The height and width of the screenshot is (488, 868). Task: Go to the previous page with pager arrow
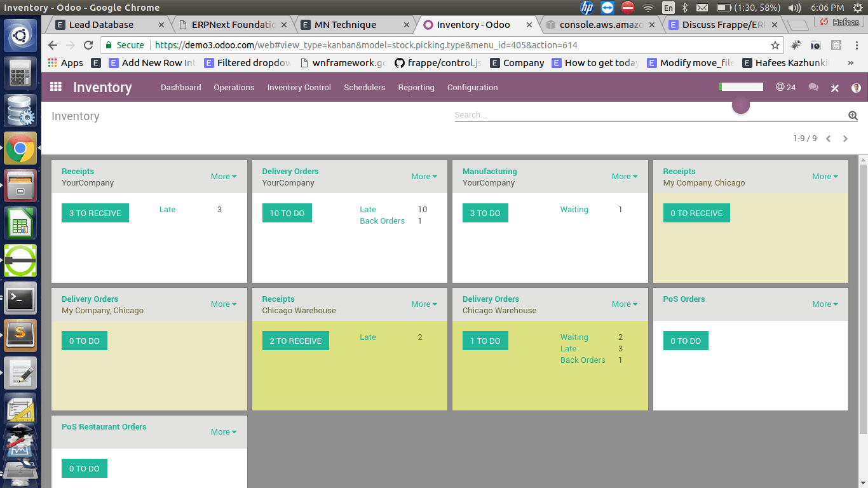tap(828, 139)
